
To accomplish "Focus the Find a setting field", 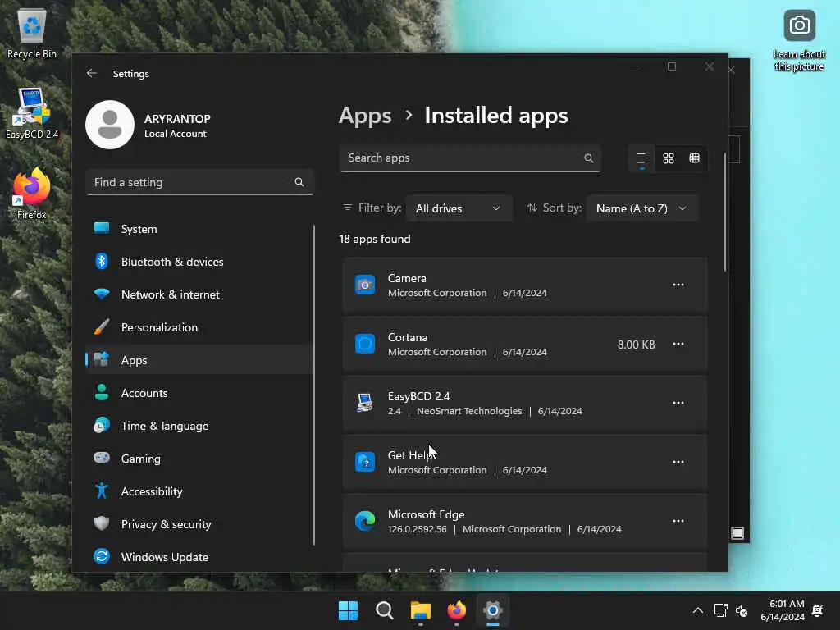I will point(199,182).
